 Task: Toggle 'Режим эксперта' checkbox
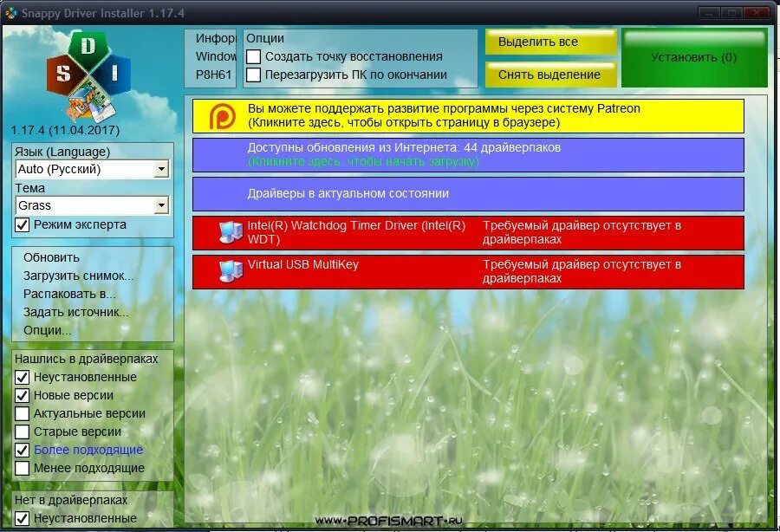pos(23,224)
